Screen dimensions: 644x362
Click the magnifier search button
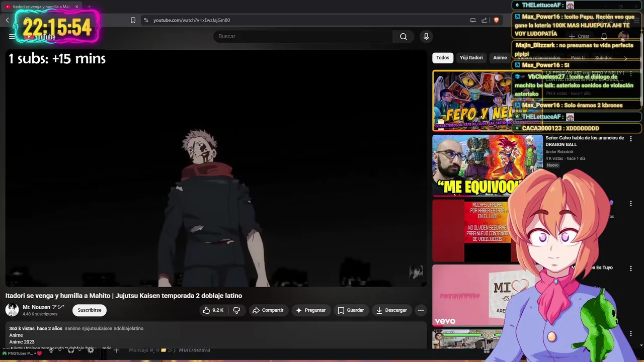pos(404,36)
